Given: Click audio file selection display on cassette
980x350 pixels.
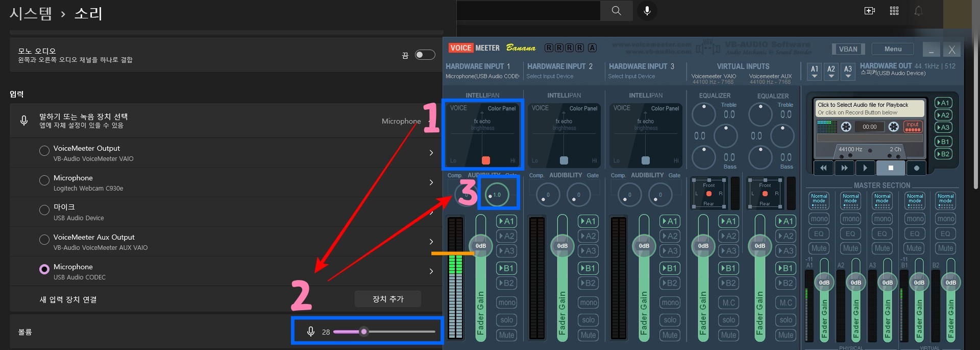Looking at the screenshot, I should click(x=870, y=108).
